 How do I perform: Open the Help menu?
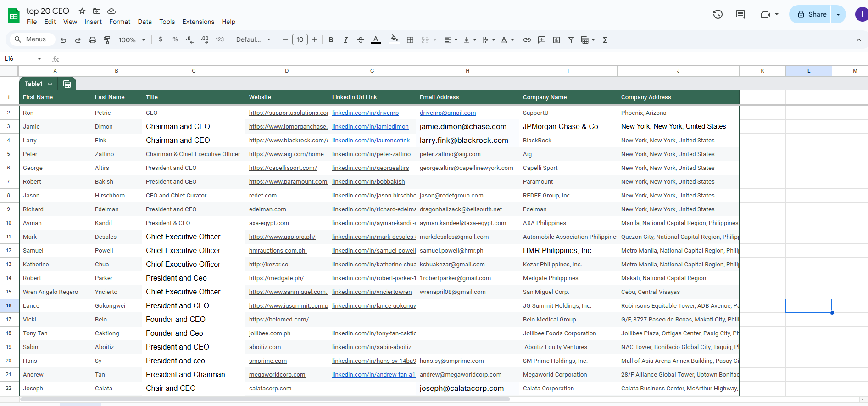(228, 22)
